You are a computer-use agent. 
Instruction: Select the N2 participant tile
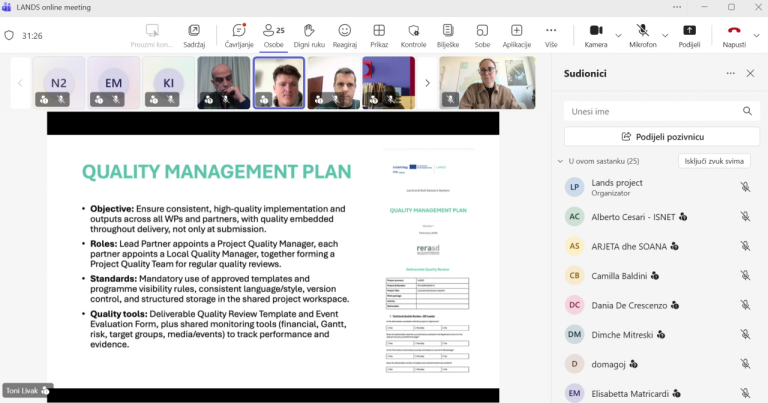click(59, 82)
